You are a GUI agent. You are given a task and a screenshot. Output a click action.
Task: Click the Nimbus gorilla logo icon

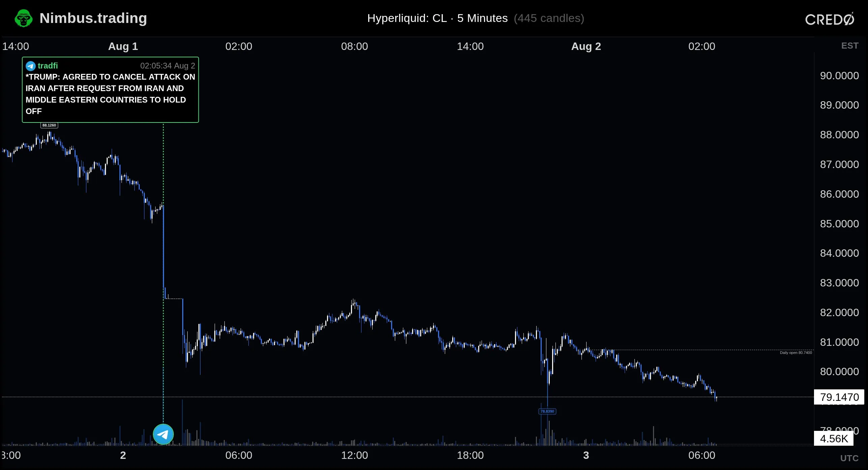(x=24, y=18)
